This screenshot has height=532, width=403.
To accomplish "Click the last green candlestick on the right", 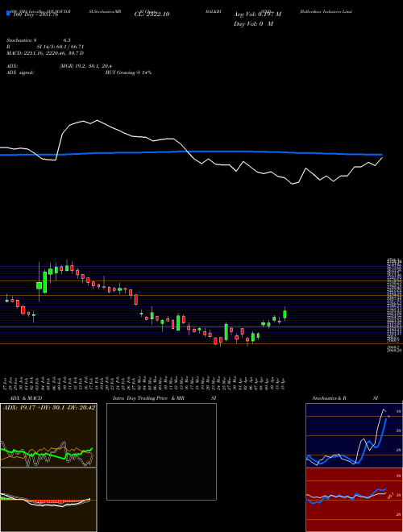I will point(285,314).
